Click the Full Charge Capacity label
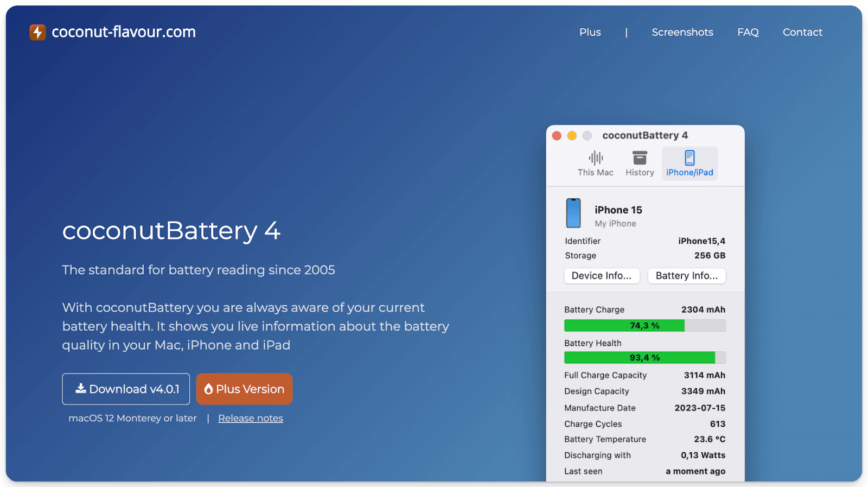The height and width of the screenshot is (487, 868). pyautogui.click(x=605, y=375)
